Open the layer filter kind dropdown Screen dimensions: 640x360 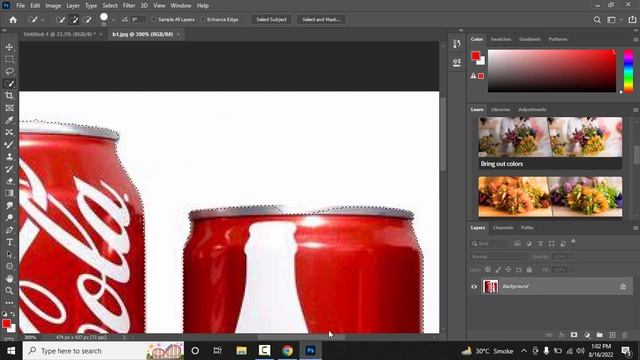tap(489, 244)
